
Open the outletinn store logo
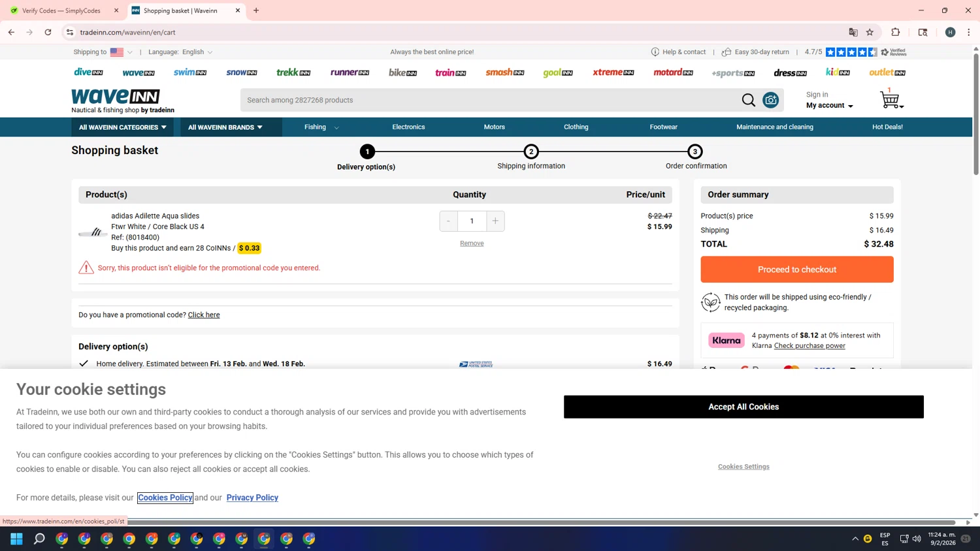(x=887, y=72)
